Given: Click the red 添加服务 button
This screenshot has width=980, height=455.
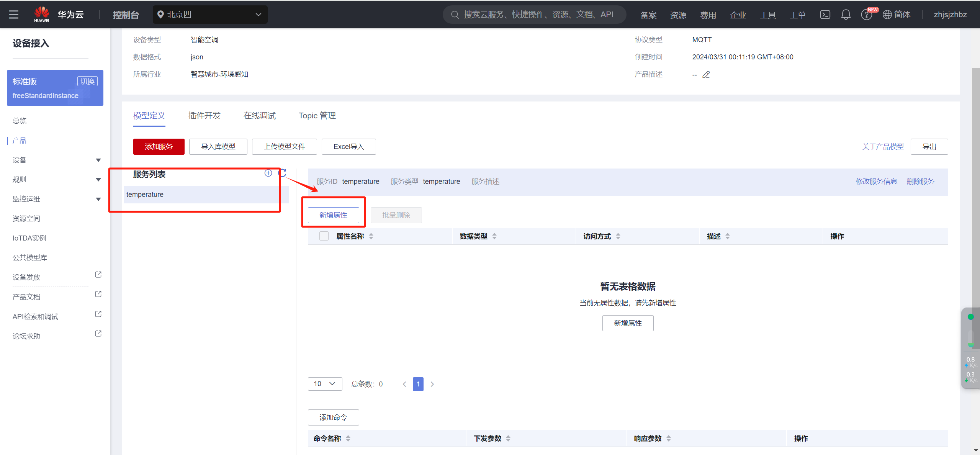Looking at the screenshot, I should pos(159,147).
